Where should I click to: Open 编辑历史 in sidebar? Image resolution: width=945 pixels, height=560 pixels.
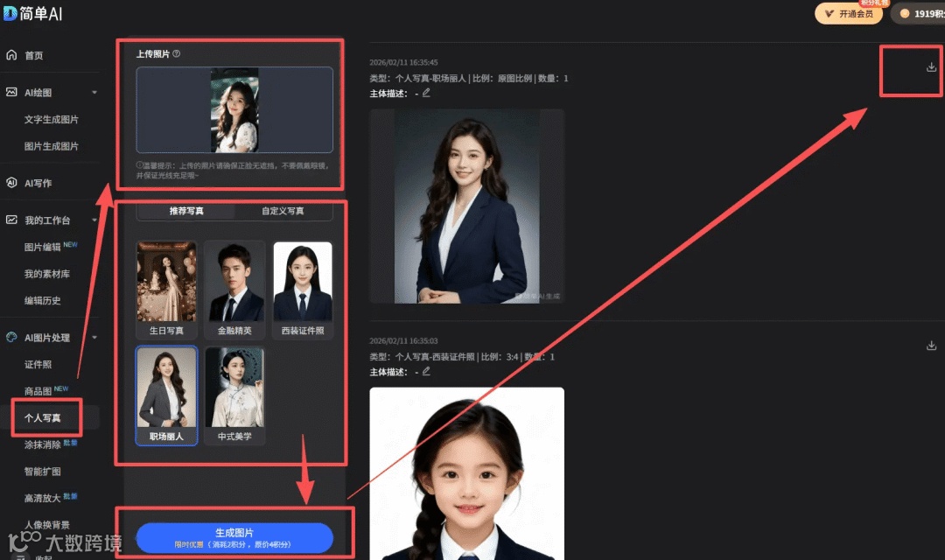[42, 300]
